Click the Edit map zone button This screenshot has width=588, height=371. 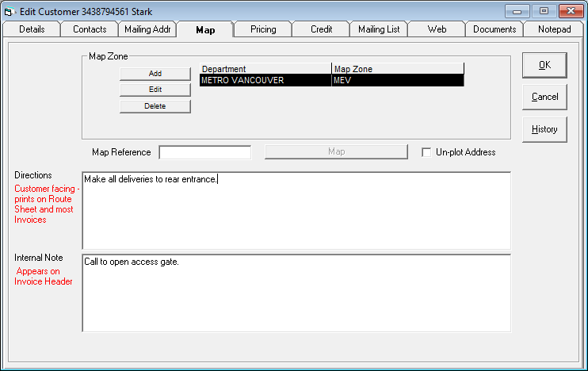pos(155,90)
